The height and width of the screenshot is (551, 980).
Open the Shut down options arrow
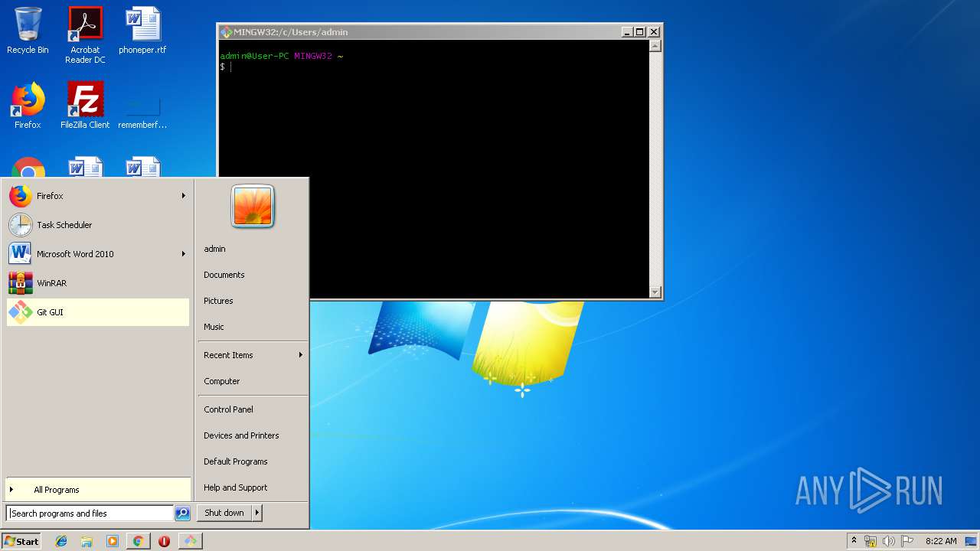(x=256, y=513)
